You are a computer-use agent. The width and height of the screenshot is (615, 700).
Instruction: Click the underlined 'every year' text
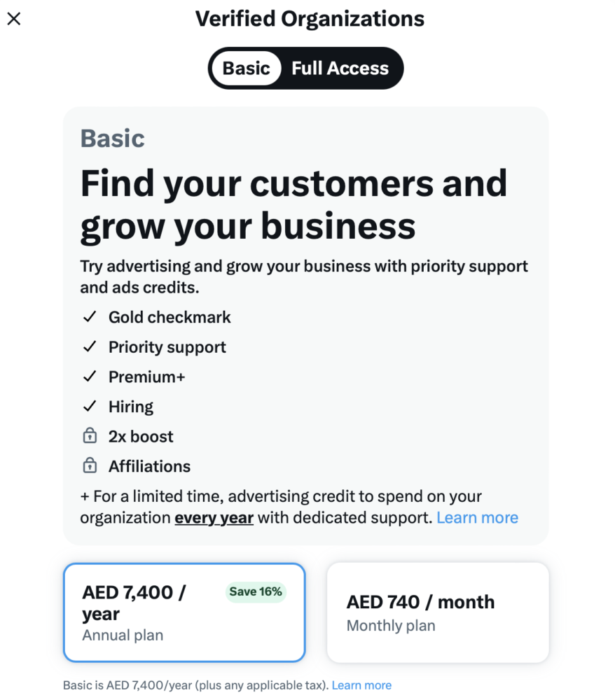click(214, 518)
